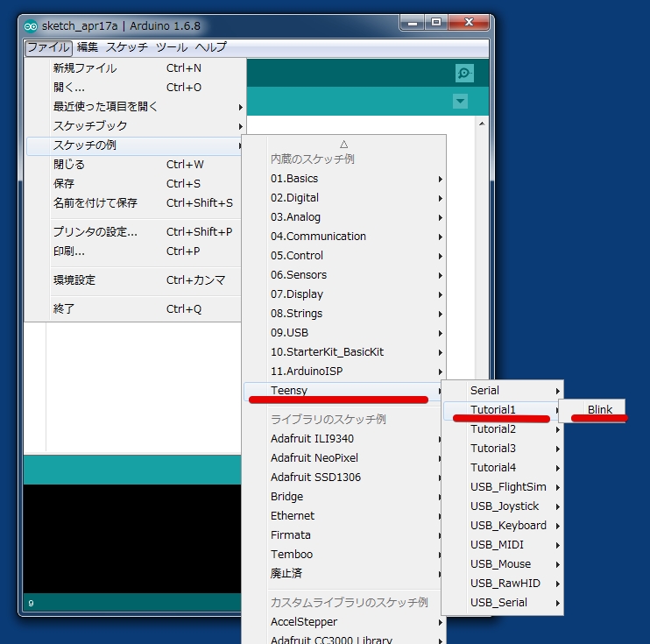Open the ツール menu

point(172,47)
